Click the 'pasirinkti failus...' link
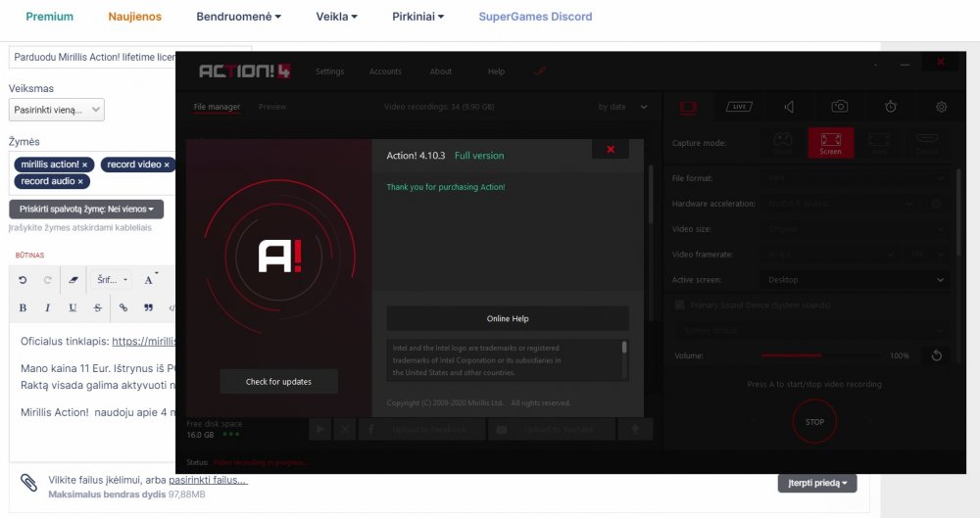The width and height of the screenshot is (980, 518). [x=208, y=481]
